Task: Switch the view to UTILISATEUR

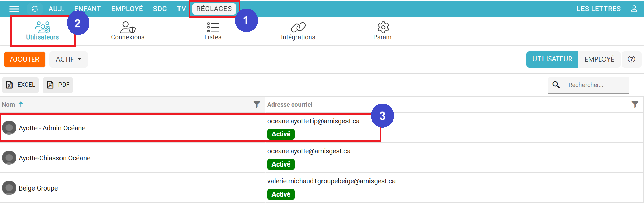Action: click(552, 59)
